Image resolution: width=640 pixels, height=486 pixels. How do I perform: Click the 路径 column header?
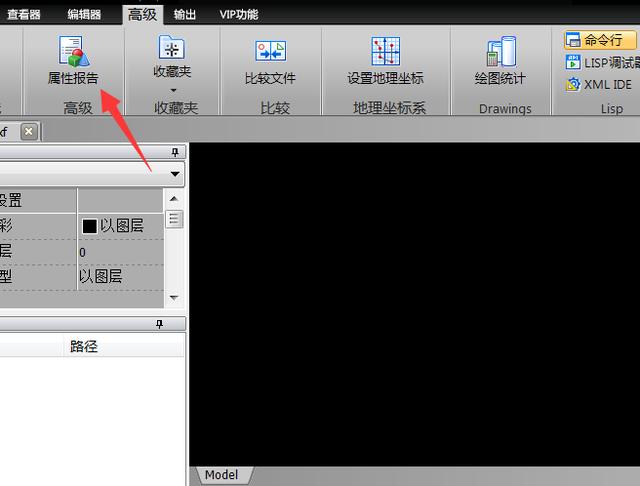(x=84, y=346)
